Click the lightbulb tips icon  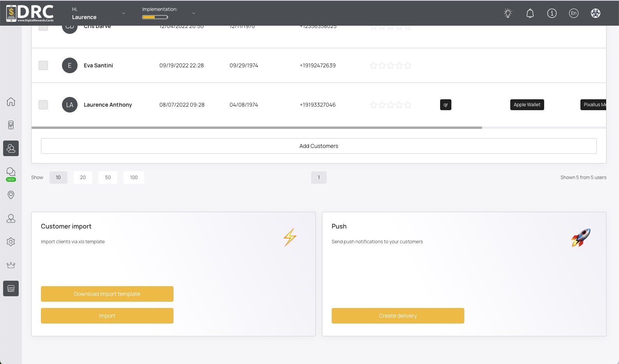508,13
